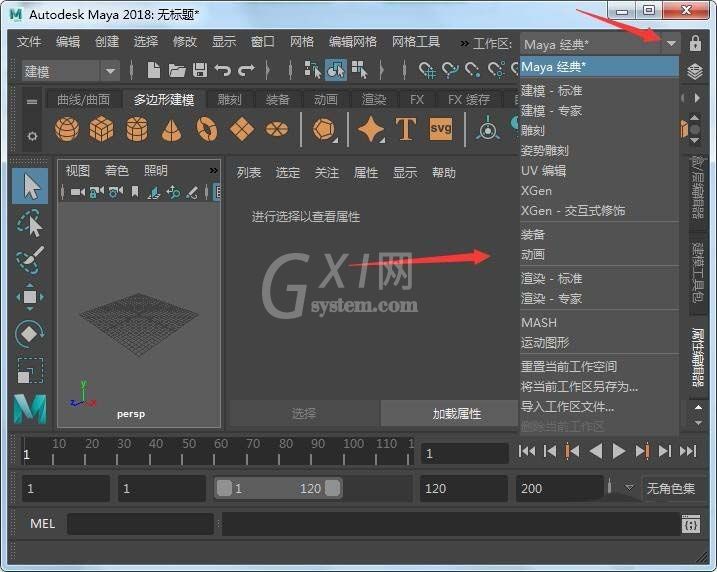Click the current frame field

tap(465, 453)
